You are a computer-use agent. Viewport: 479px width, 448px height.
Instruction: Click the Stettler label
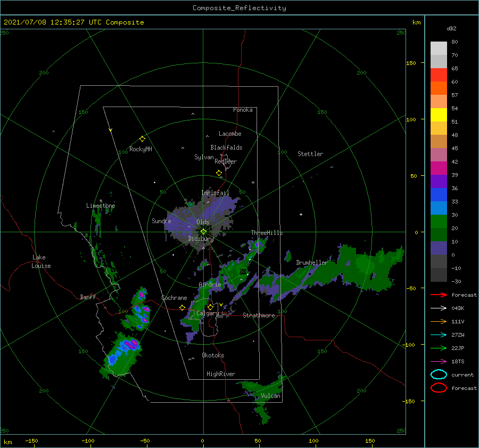point(310,154)
